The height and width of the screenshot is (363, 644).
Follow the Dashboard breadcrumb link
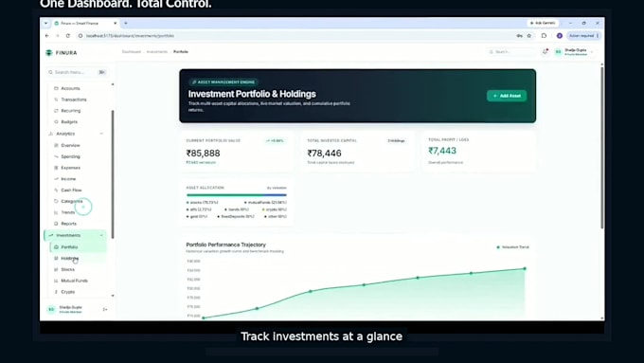(x=132, y=52)
